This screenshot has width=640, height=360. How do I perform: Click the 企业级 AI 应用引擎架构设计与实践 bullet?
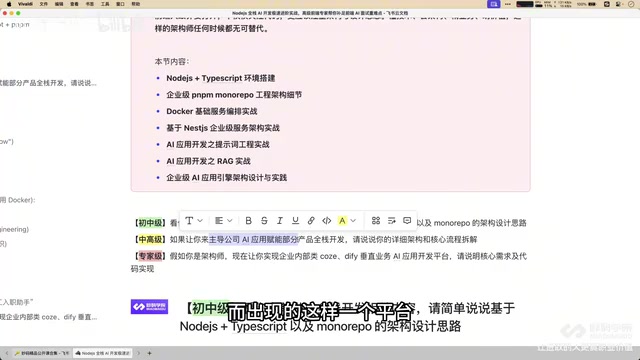click(x=227, y=178)
